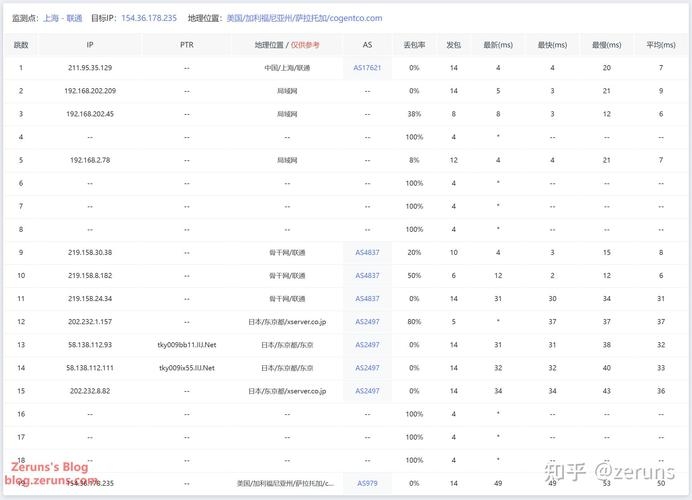
Task: Select the 发包 column header
Action: (x=454, y=45)
